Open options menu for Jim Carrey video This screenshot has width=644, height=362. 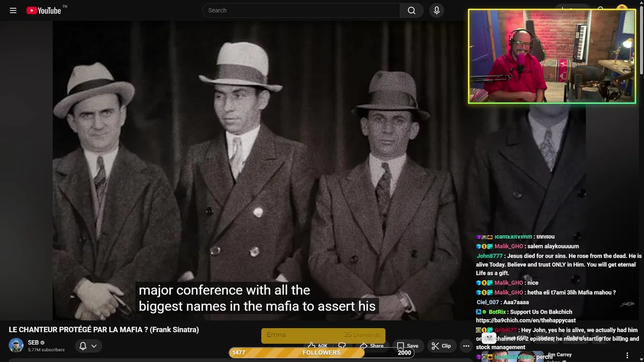627,355
